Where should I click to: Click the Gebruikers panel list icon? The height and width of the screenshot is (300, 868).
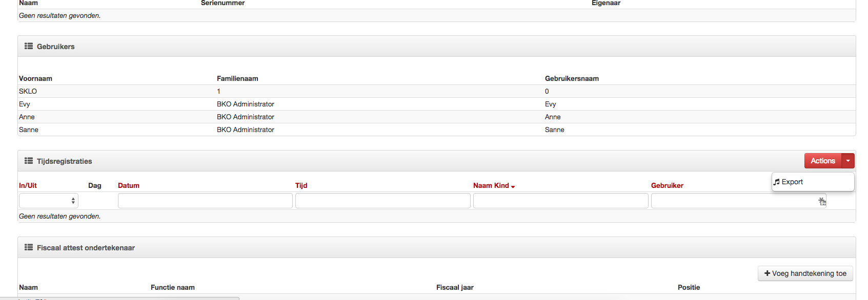coord(29,46)
